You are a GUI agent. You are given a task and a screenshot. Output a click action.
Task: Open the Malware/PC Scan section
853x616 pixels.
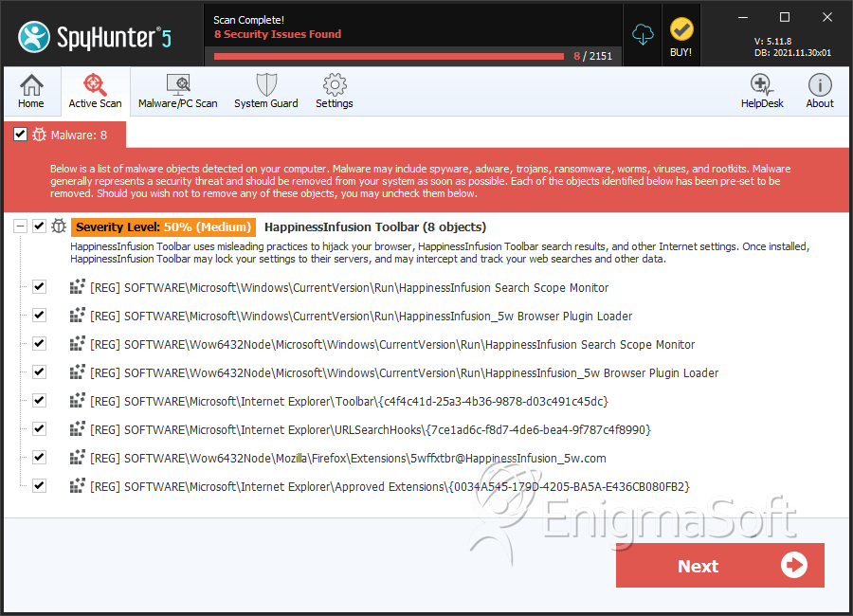(x=178, y=91)
